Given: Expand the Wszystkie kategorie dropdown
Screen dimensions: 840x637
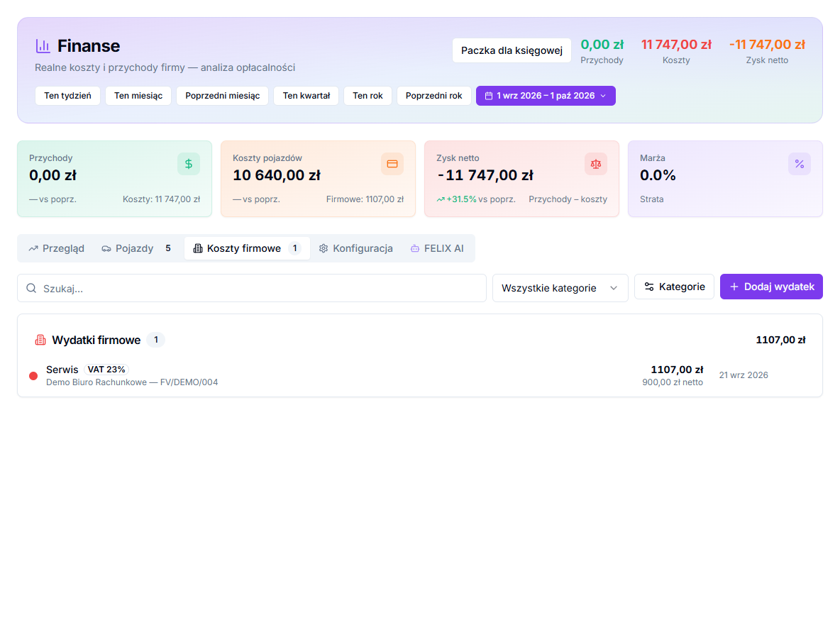Looking at the screenshot, I should pos(560,288).
